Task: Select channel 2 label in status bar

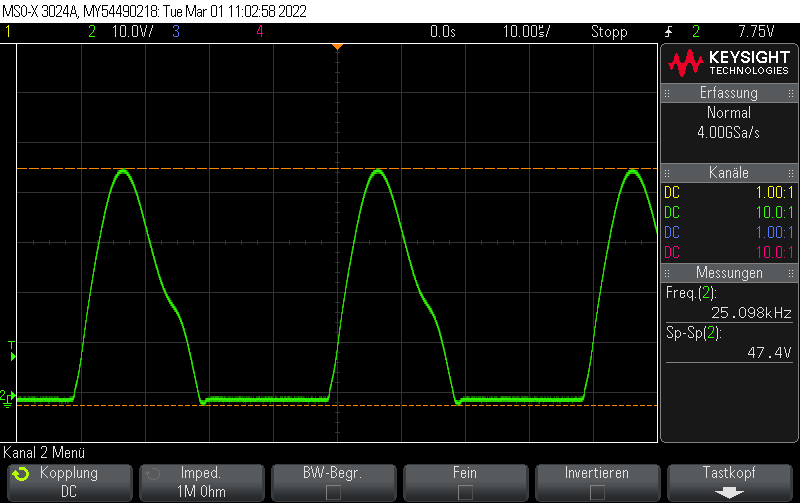Action: 92,32
